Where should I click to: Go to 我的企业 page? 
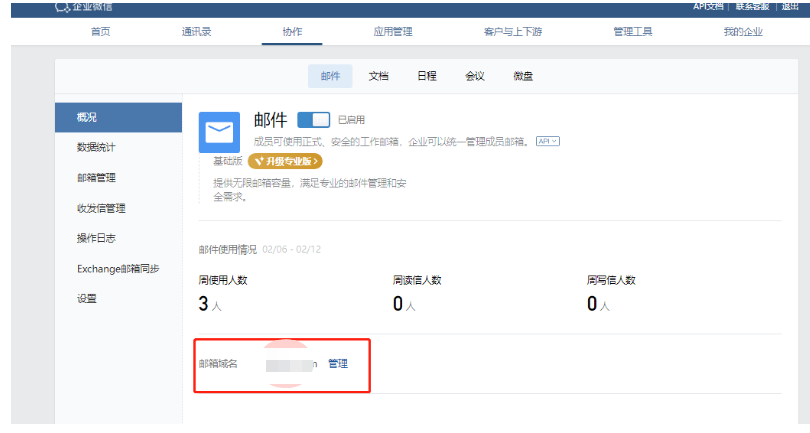[x=742, y=32]
